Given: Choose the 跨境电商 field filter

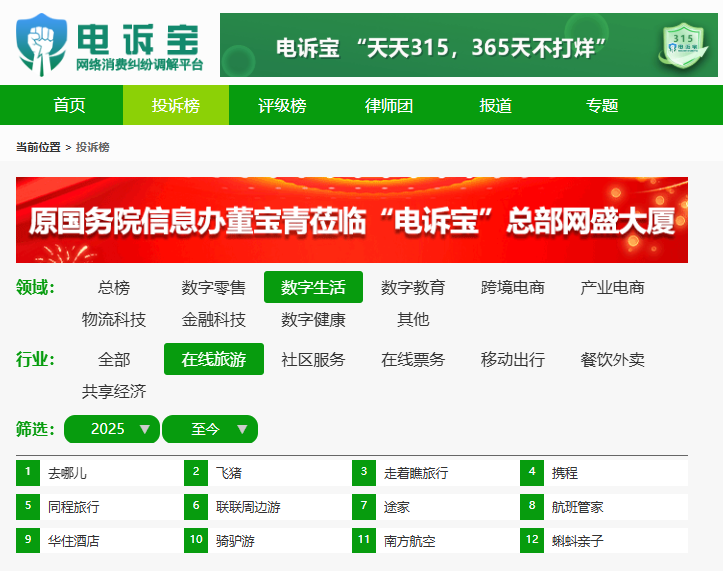Looking at the screenshot, I should 512,287.
